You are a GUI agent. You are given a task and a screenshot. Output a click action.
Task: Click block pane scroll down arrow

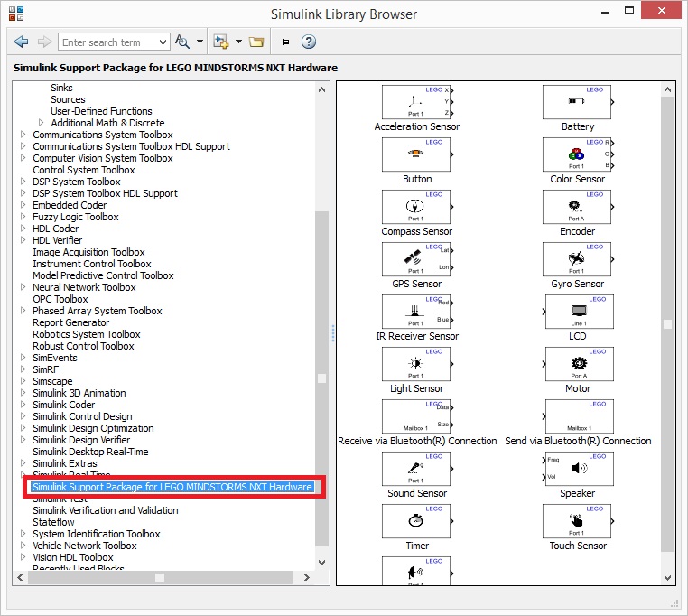(668, 578)
